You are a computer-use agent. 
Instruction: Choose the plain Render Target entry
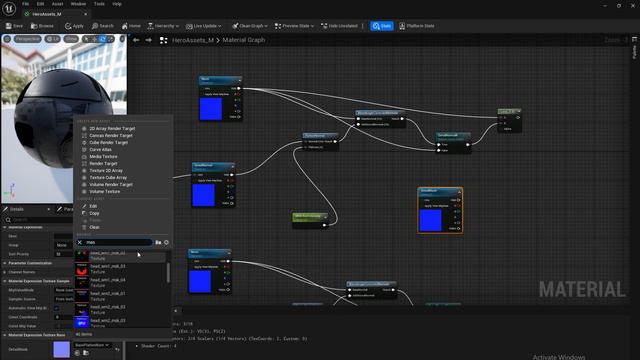point(103,163)
